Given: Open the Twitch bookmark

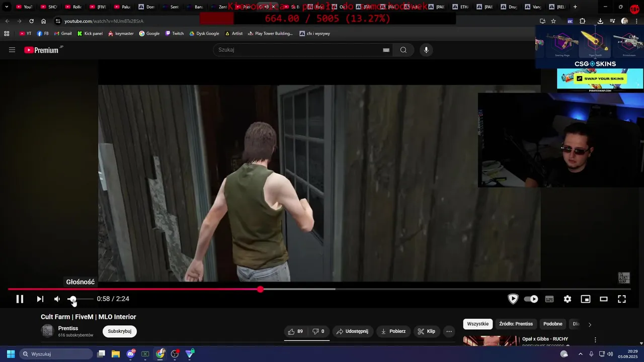Looking at the screenshot, I should (175, 34).
